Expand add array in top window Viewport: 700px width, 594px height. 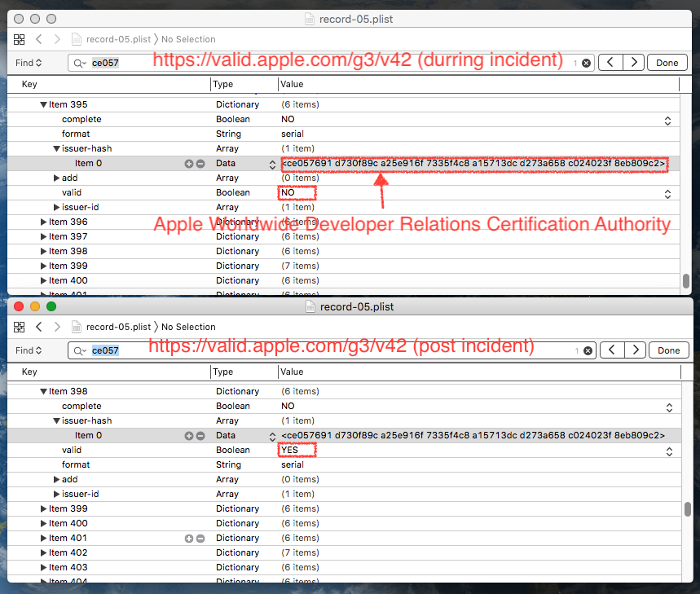56,178
